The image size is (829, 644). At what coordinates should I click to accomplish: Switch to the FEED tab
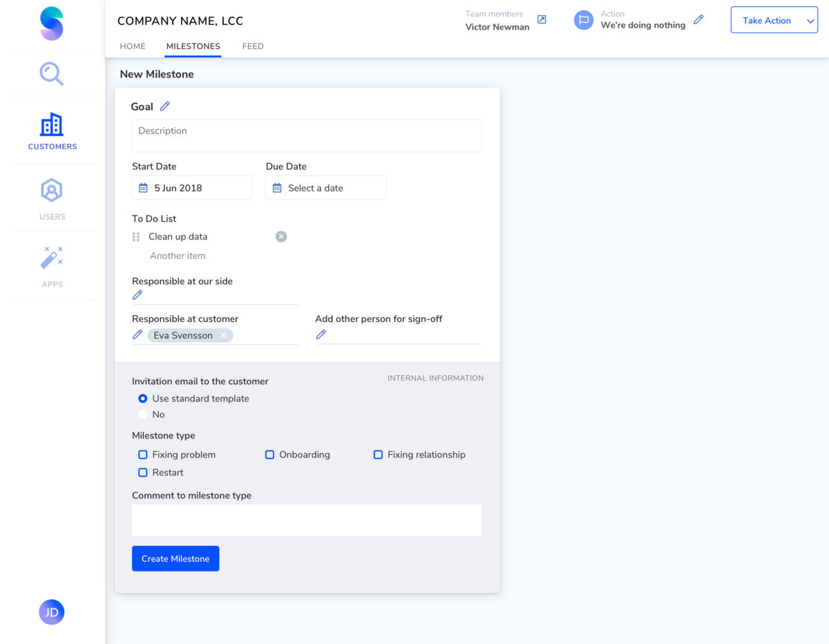pos(252,46)
